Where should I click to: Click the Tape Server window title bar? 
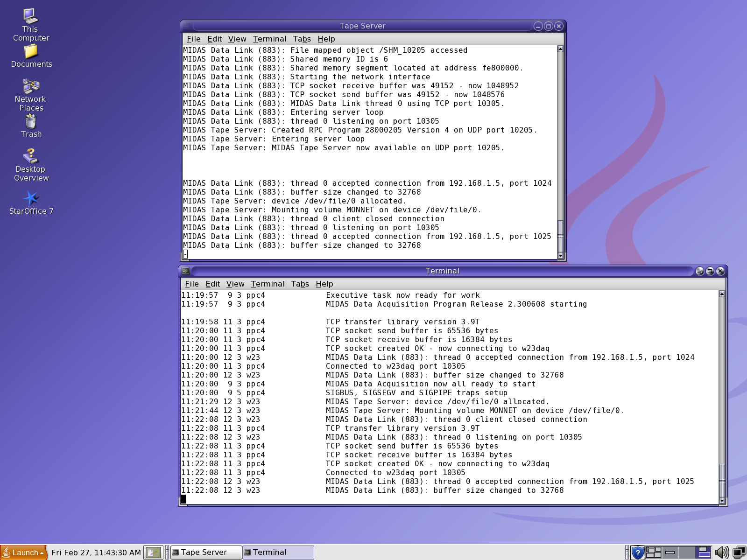click(362, 26)
